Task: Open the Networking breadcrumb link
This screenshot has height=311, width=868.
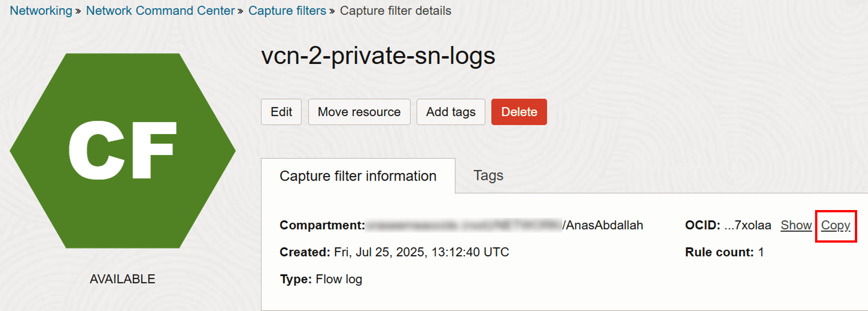Action: pyautogui.click(x=41, y=10)
